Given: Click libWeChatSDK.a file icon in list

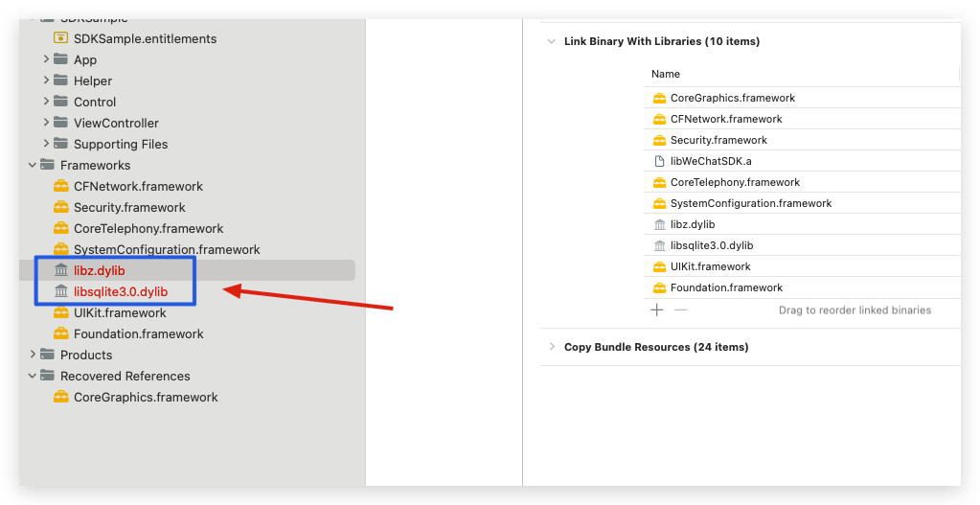Looking at the screenshot, I should click(x=659, y=161).
